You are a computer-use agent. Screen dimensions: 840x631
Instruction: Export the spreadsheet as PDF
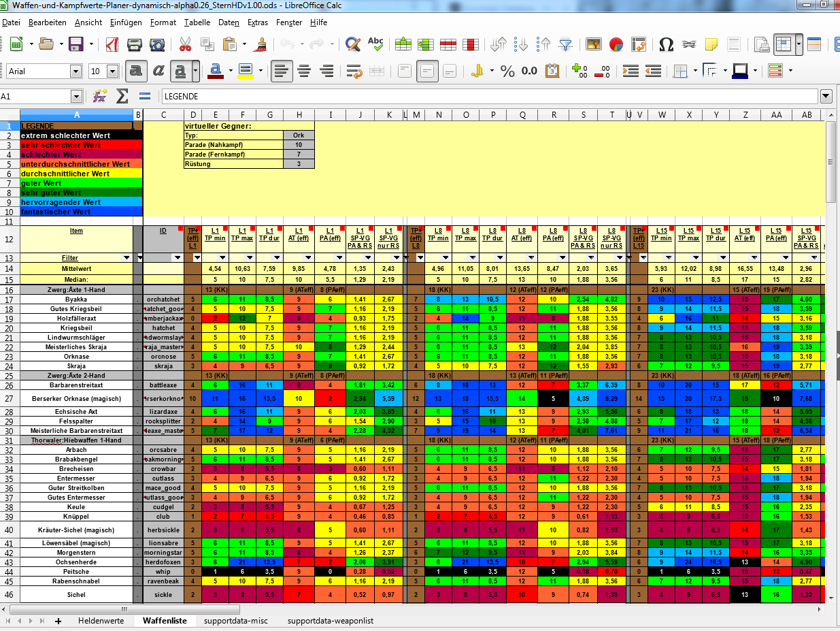tap(112, 45)
